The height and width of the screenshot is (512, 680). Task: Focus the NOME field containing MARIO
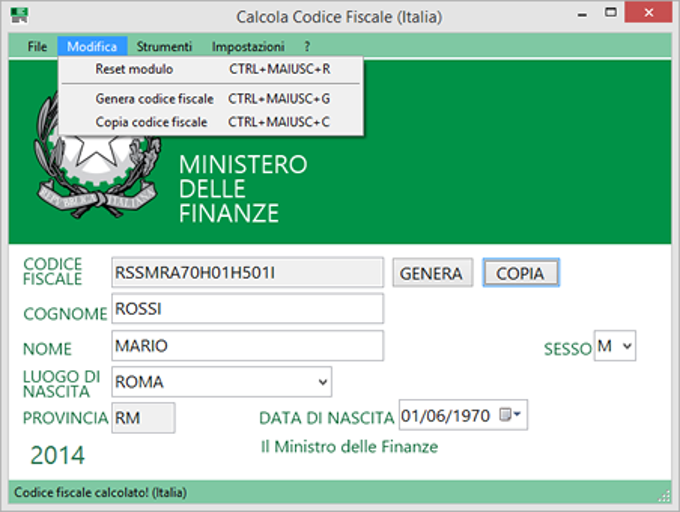(x=248, y=346)
